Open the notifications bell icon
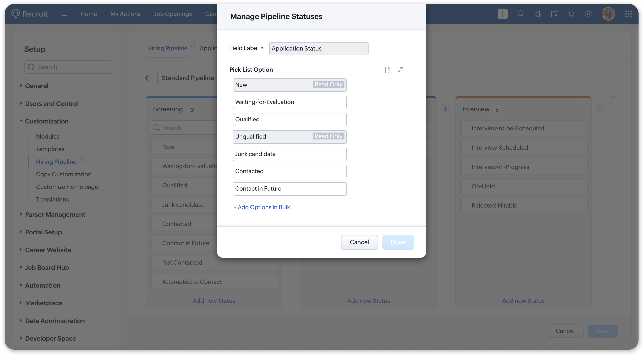This screenshot has width=644, height=356. pyautogui.click(x=571, y=14)
